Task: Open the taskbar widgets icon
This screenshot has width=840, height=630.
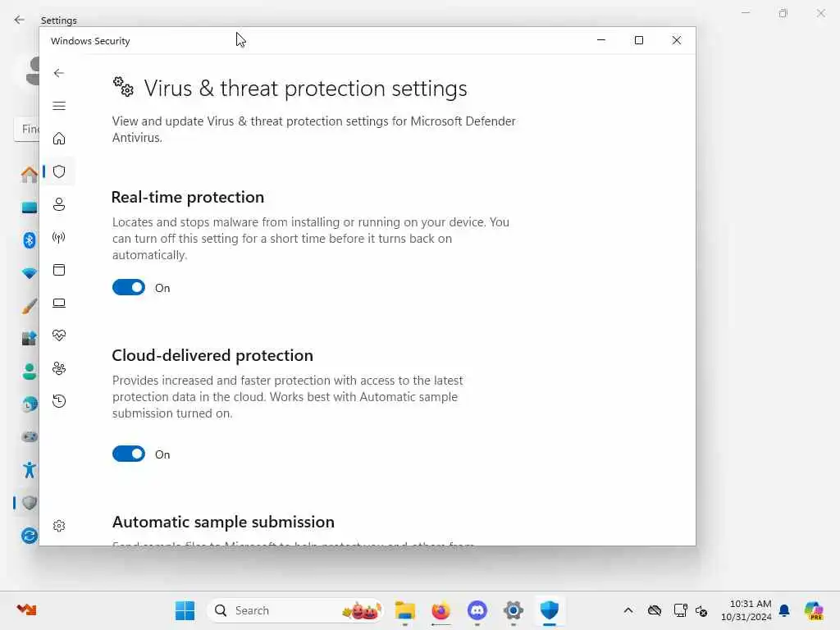Action: click(x=26, y=609)
